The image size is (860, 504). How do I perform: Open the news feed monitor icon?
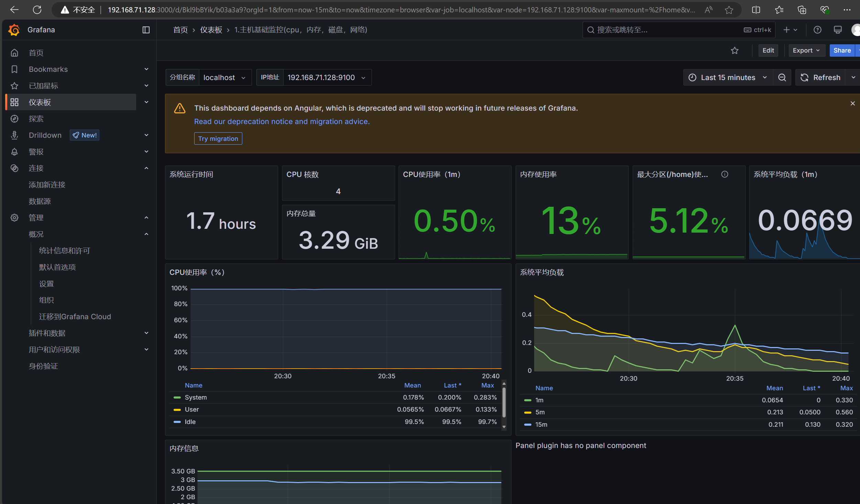click(838, 30)
